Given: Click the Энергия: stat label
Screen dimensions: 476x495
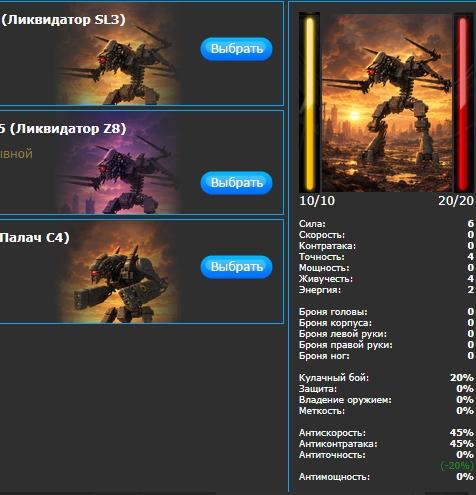Looking at the screenshot, I should click(320, 290).
